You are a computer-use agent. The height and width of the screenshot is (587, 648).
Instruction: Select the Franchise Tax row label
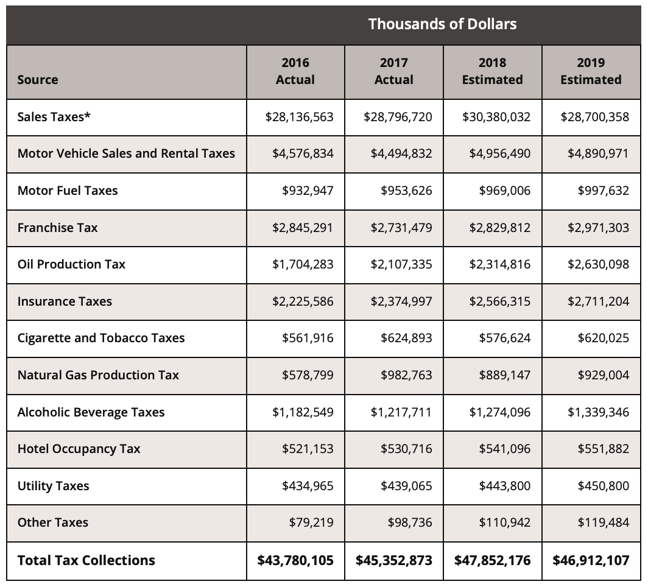[x=58, y=228]
